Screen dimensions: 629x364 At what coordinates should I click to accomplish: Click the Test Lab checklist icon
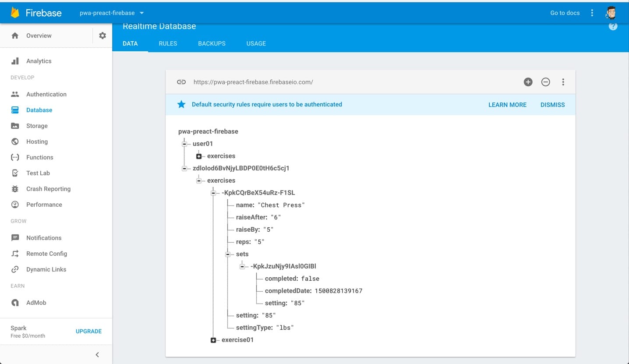[15, 173]
